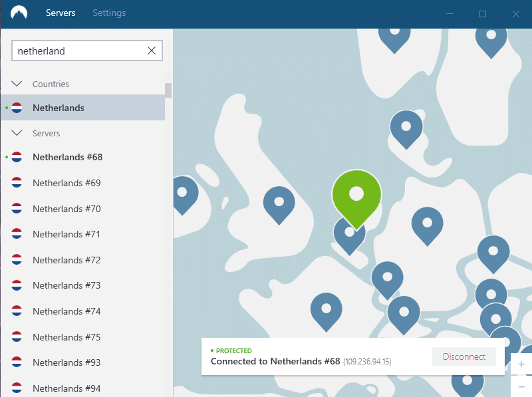Select the Netherlands #93 server
Image resolution: width=532 pixels, height=397 pixels.
click(x=82, y=362)
